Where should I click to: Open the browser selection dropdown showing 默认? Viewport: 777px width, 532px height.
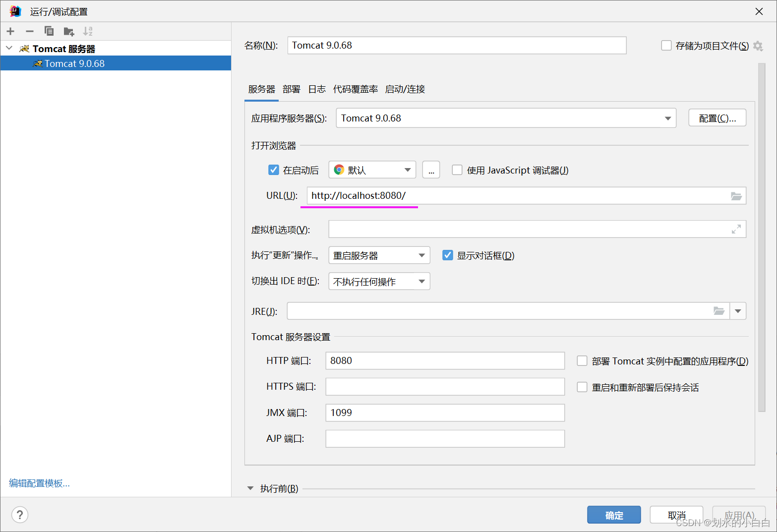[372, 170]
